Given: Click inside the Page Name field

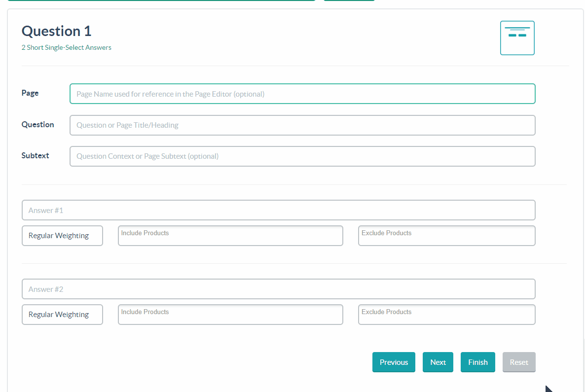Looking at the screenshot, I should (302, 94).
